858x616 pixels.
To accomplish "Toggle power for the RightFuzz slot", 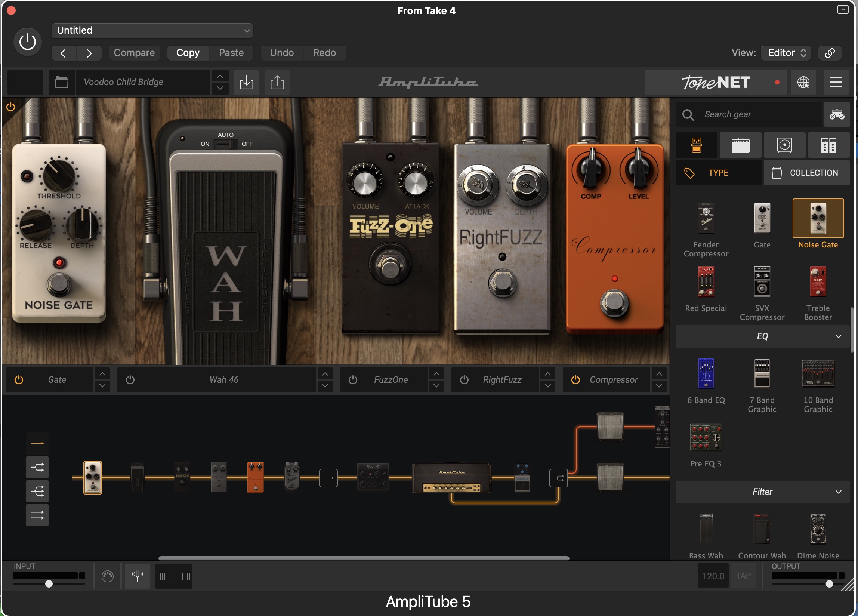I will (464, 379).
